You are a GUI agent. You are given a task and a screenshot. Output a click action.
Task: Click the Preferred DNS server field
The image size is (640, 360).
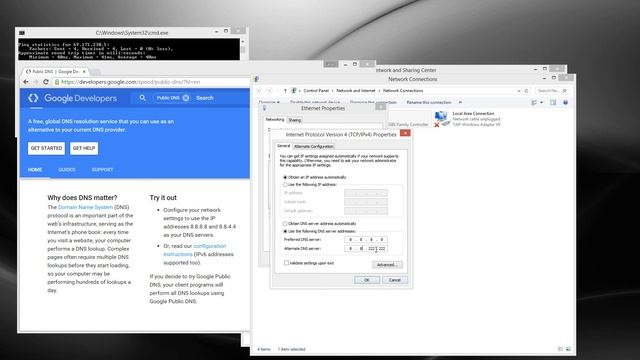click(366, 240)
